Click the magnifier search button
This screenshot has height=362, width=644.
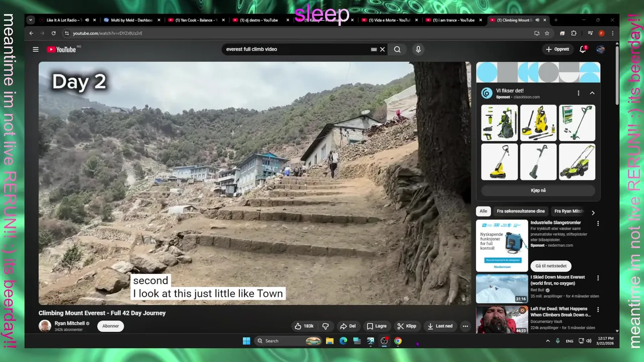pyautogui.click(x=397, y=49)
